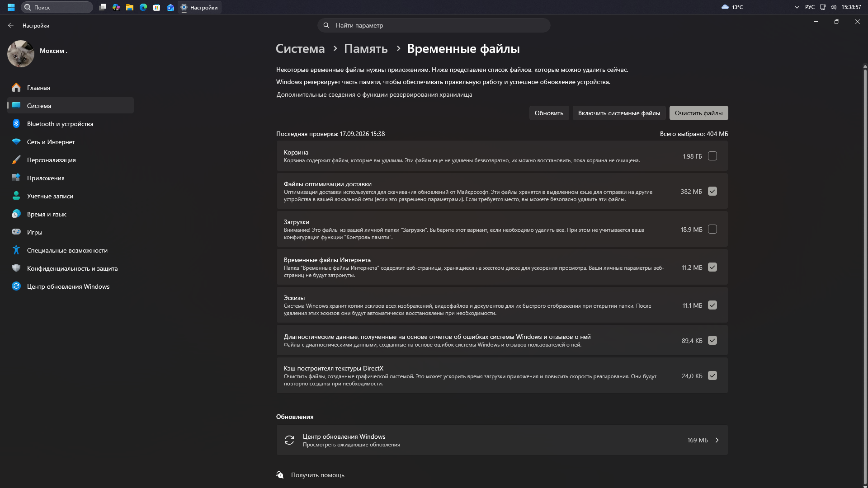Open Microsoft Store from the taskbar
This screenshot has width=868, height=488.
pos(157,7)
